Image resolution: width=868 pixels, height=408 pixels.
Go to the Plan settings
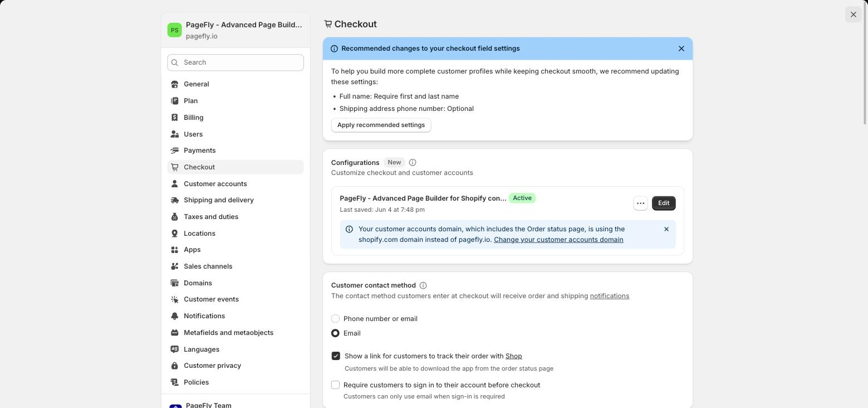pos(236,101)
